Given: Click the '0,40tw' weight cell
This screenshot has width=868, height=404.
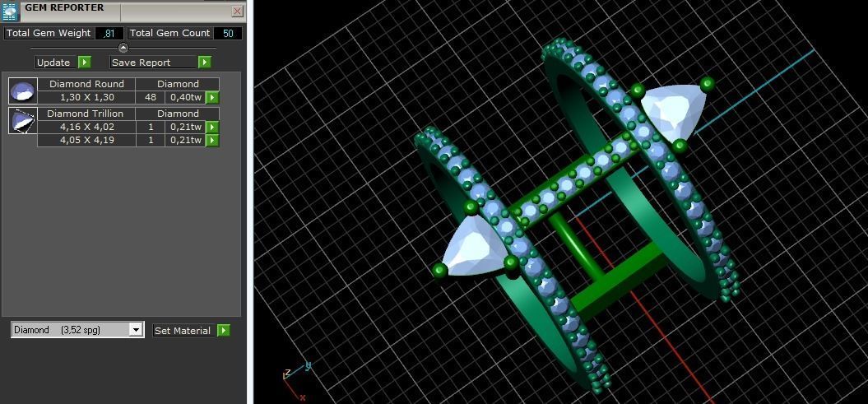Looking at the screenshot, I should coord(185,97).
